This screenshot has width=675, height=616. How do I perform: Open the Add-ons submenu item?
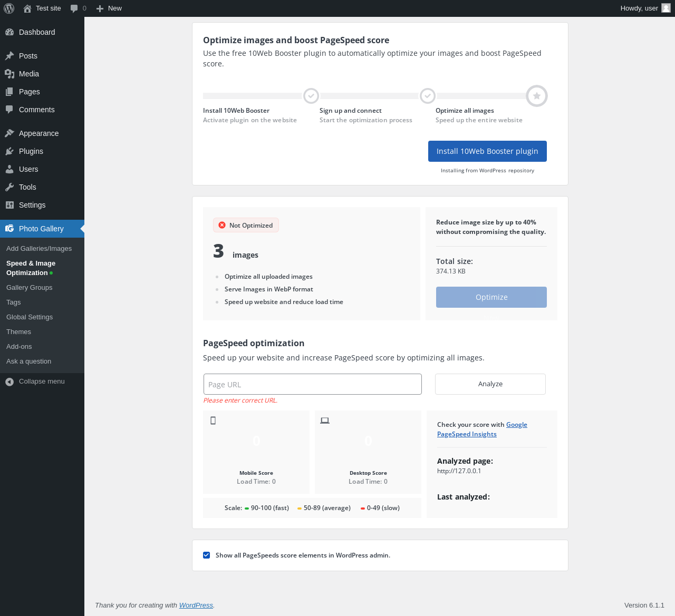click(19, 347)
